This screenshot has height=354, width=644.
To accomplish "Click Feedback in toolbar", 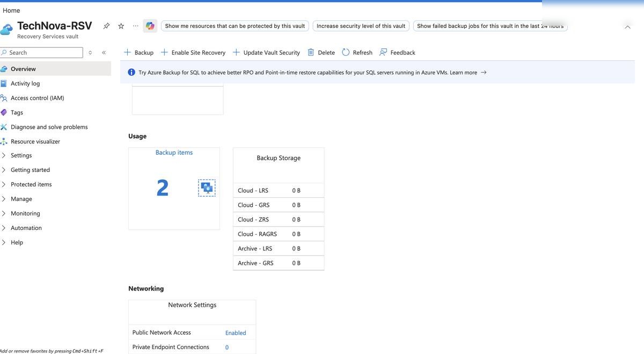I will tap(397, 52).
